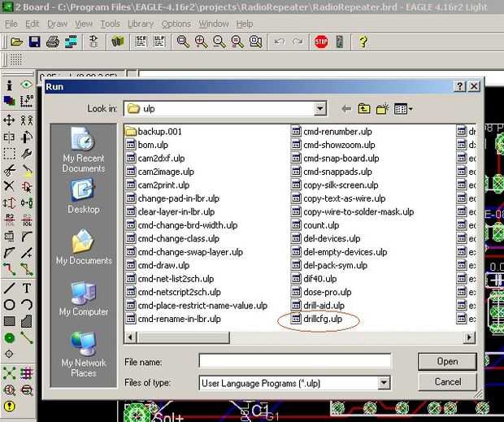Image resolution: width=504 pixels, height=422 pixels.
Task: Click the Create New Folder icon
Action: pyautogui.click(x=383, y=109)
